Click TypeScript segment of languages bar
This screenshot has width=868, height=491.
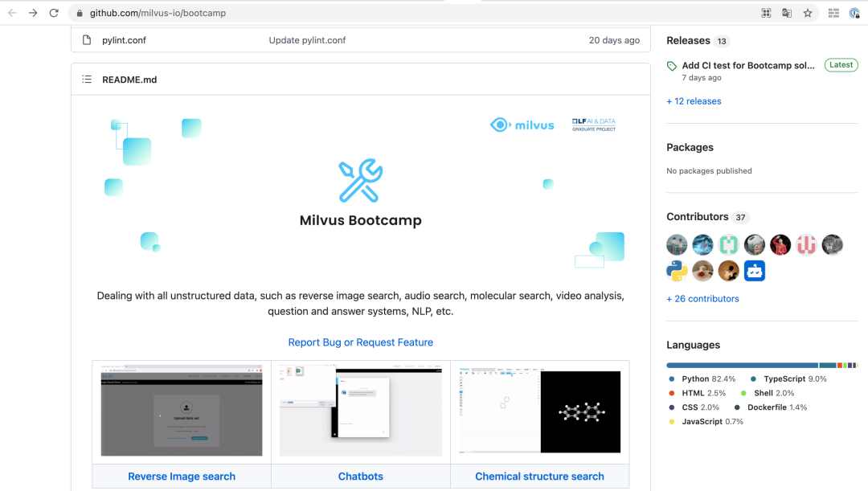click(828, 366)
